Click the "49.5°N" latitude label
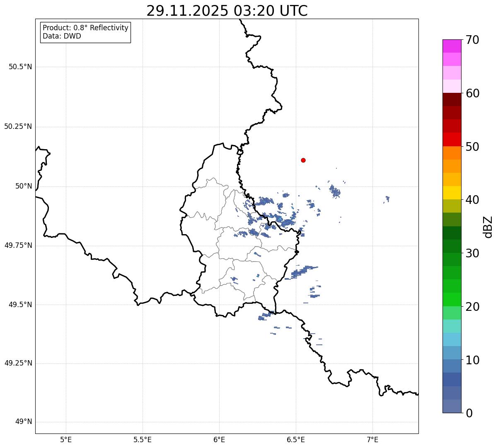Viewport: 498px width, 448px height. 20,305
